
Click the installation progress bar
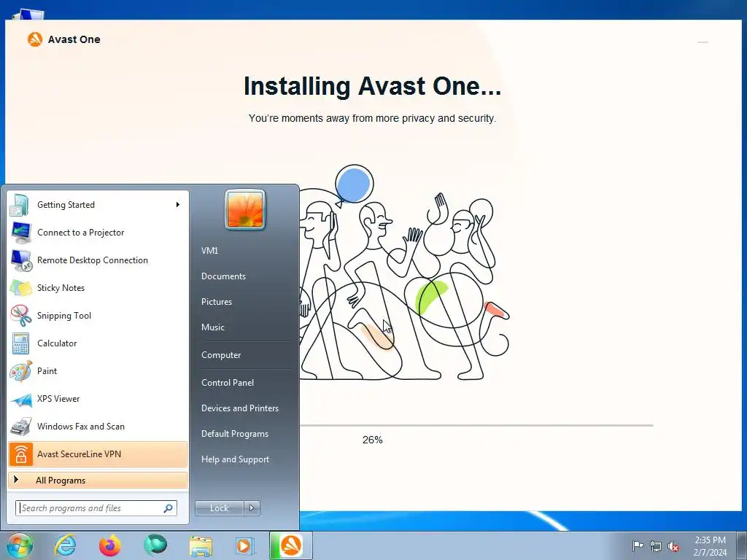click(x=476, y=425)
